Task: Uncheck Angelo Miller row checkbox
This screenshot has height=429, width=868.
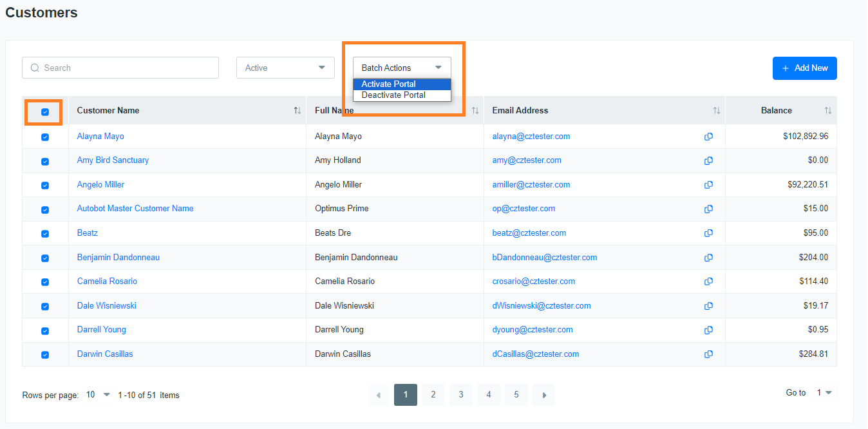Action: (x=45, y=186)
